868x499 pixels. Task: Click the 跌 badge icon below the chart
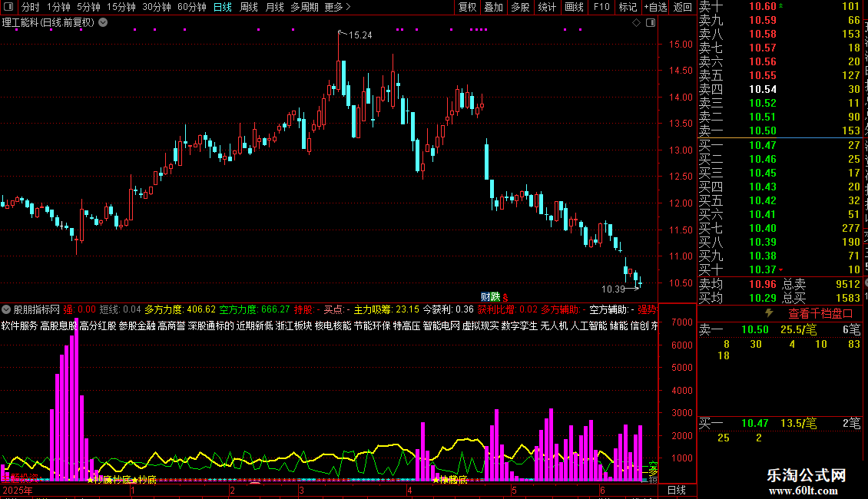tap(495, 297)
